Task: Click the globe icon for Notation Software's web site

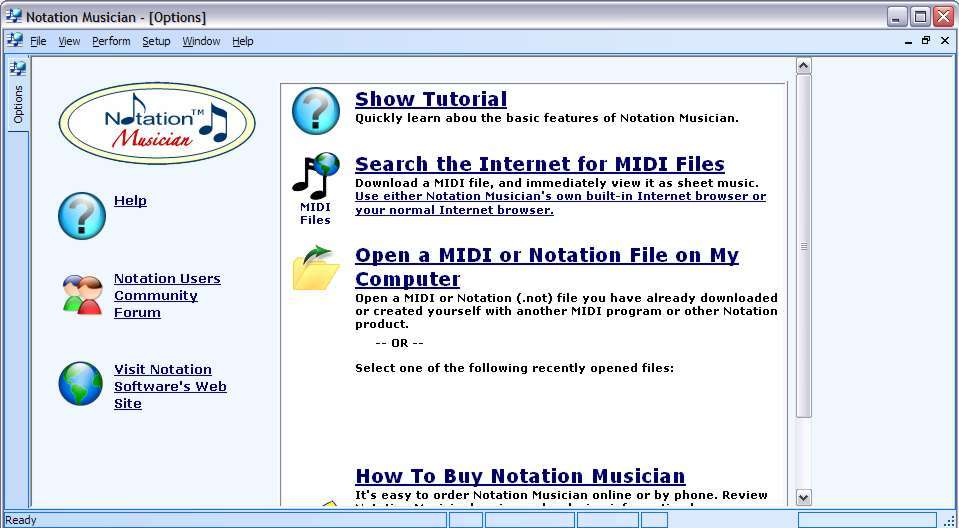Action: pos(81,384)
